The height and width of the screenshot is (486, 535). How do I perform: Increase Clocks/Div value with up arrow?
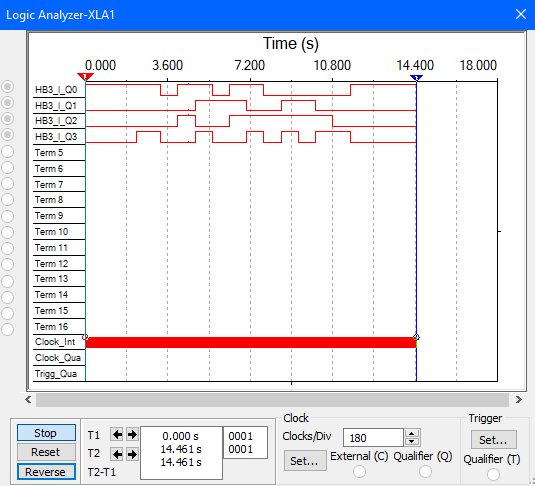coord(412,434)
